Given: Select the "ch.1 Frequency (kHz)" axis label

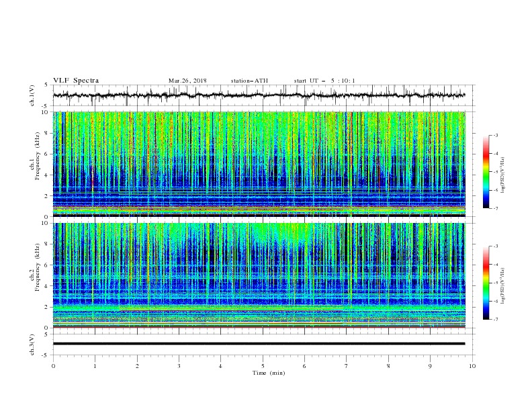Looking at the screenshot, I should pos(34,163).
